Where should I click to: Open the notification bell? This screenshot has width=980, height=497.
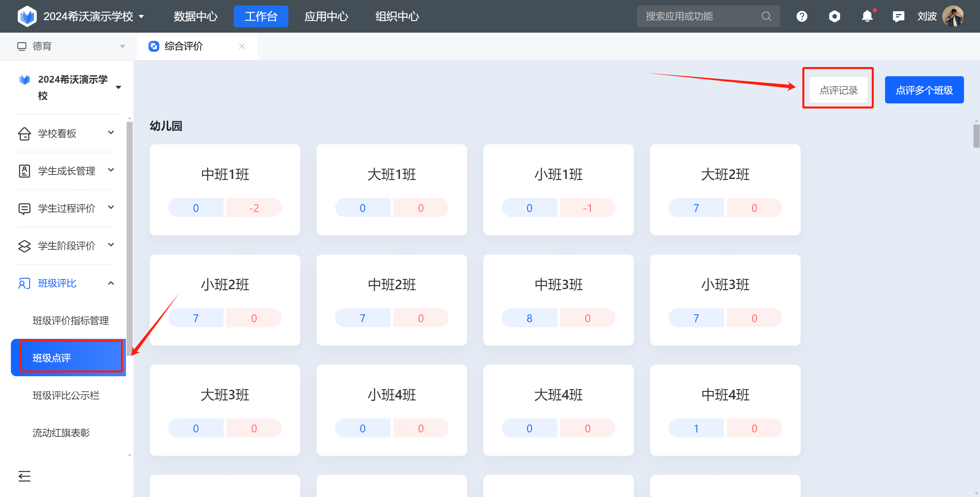[867, 16]
